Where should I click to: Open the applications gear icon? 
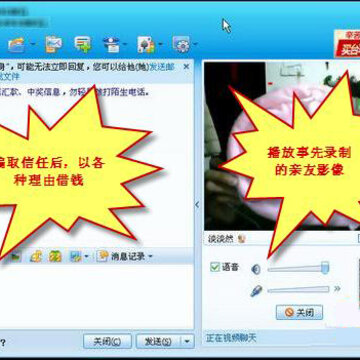(181, 45)
